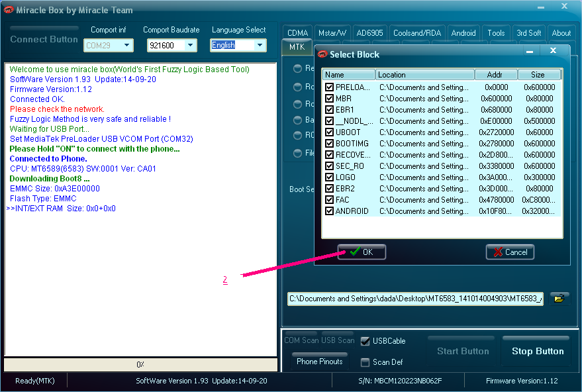Open the Comport Baudrate 921600 dropdown
This screenshot has width=582, height=392.
[x=171, y=45]
